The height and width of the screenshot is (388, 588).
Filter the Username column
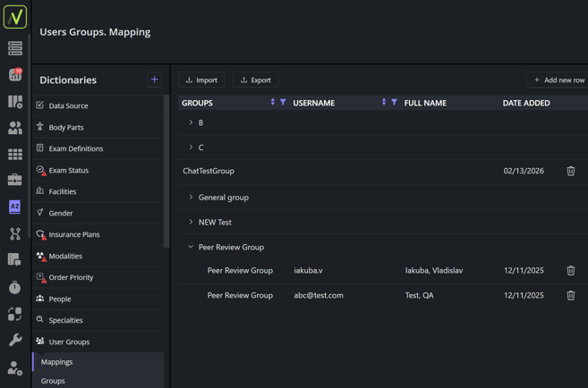[394, 102]
